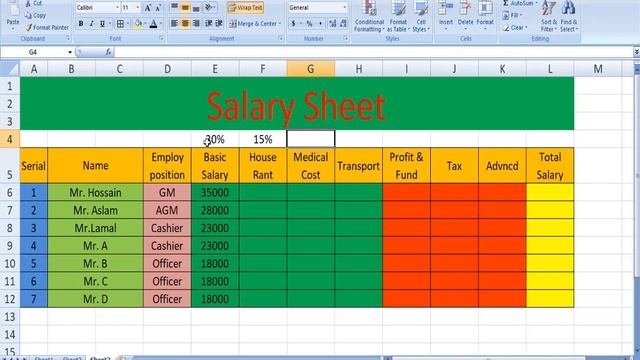The image size is (640, 360).
Task: Expand the formula bar
Action: click(636, 52)
